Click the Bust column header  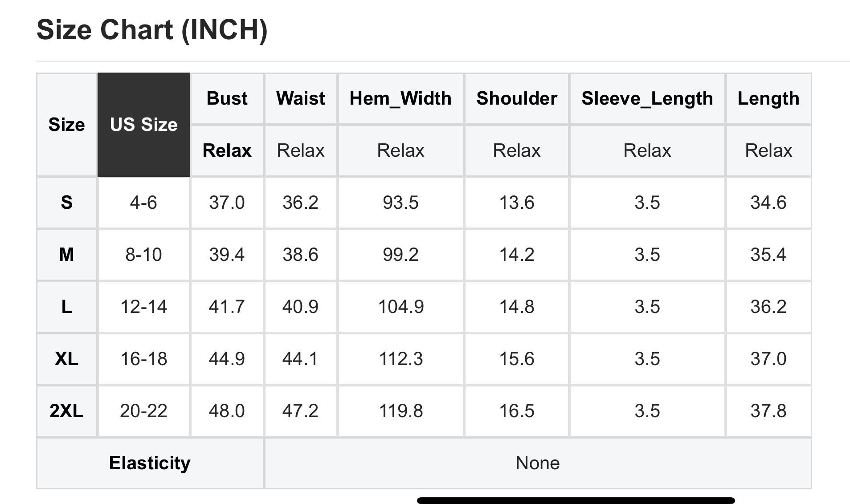coord(227,98)
